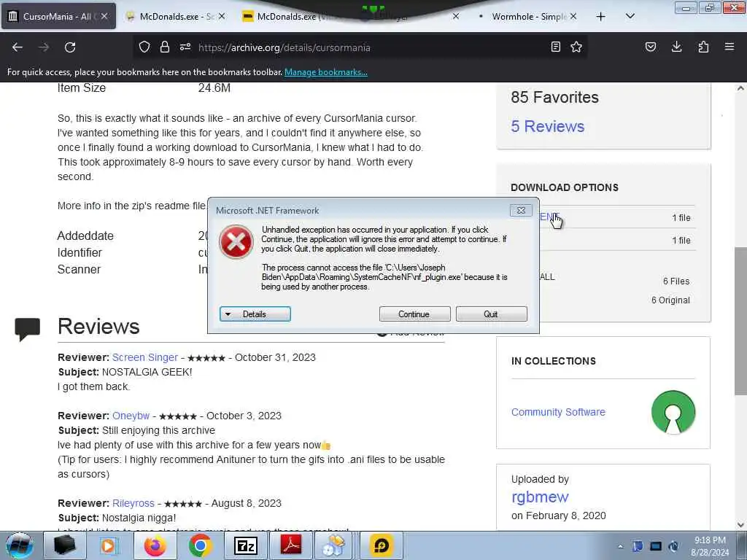Open Manage bookmarks link

coord(326,72)
